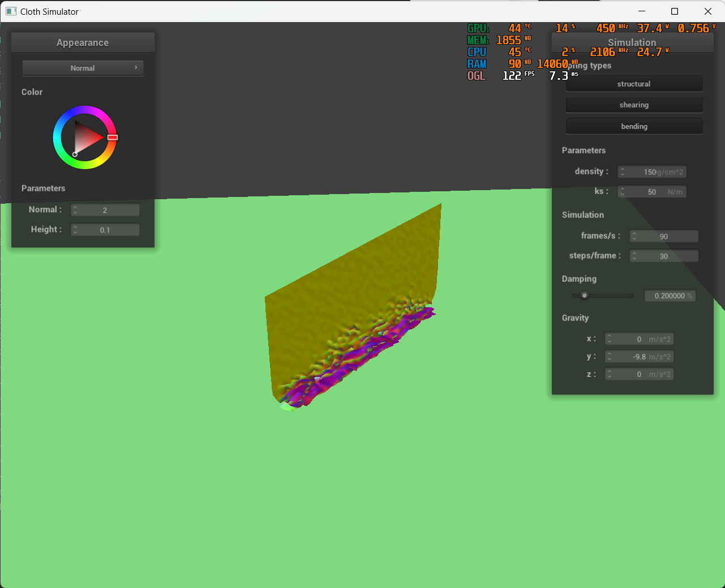Click the Height parameter input field
This screenshot has width=725, height=588.
coord(105,230)
